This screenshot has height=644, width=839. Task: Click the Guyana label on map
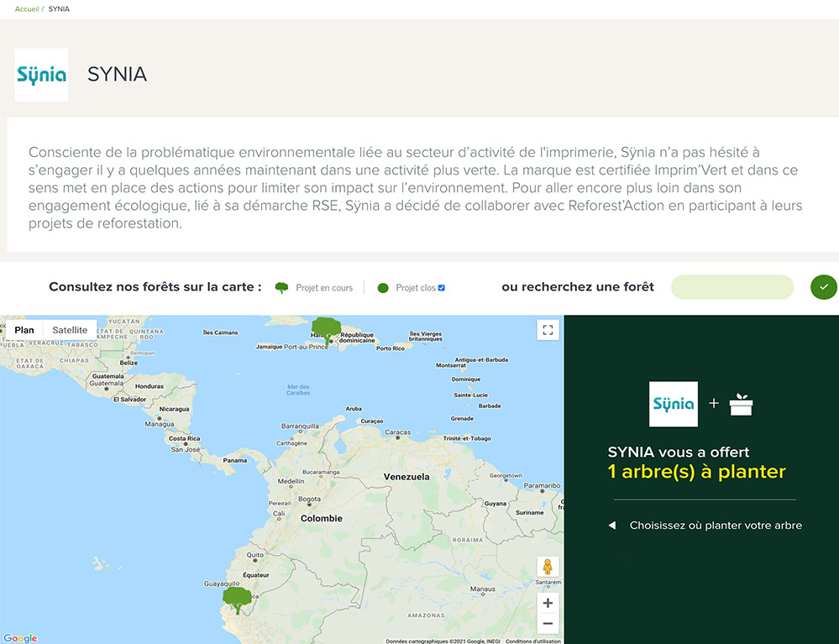click(495, 504)
